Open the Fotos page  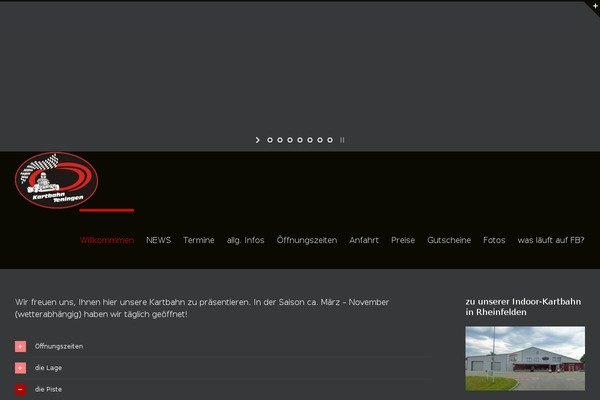pos(494,240)
